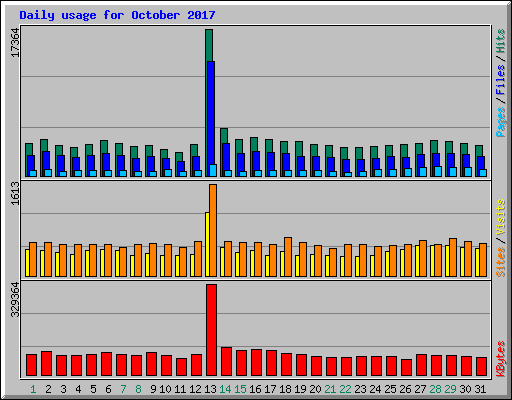Click day label 30 on the x-axis

point(465,389)
